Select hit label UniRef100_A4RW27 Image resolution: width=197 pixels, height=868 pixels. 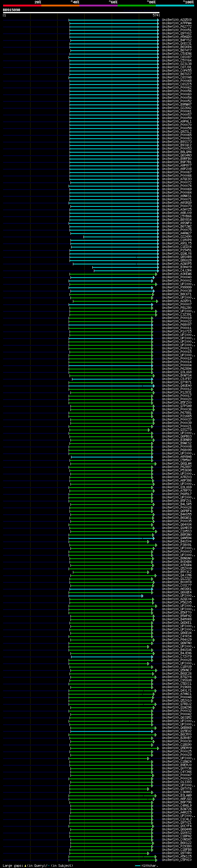pos(177,233)
